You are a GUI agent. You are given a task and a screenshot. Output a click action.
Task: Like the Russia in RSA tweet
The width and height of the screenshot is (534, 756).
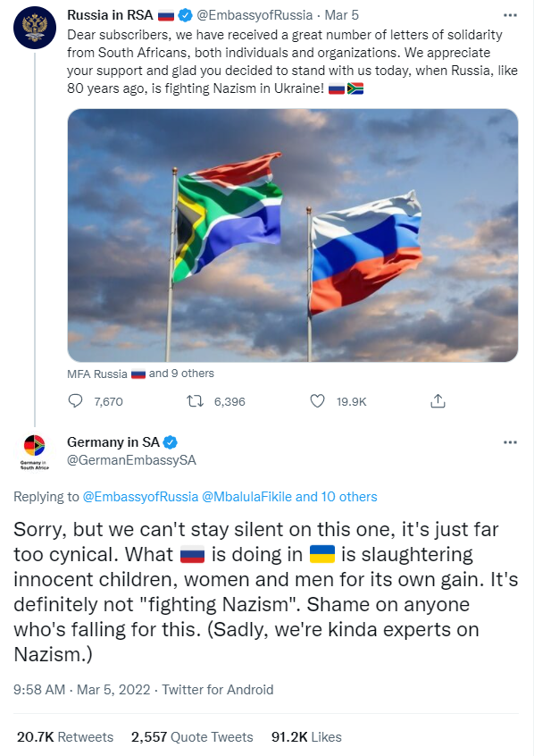click(317, 400)
